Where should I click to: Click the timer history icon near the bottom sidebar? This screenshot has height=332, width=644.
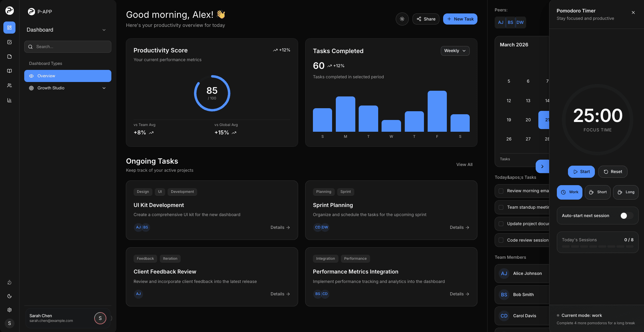click(9, 282)
